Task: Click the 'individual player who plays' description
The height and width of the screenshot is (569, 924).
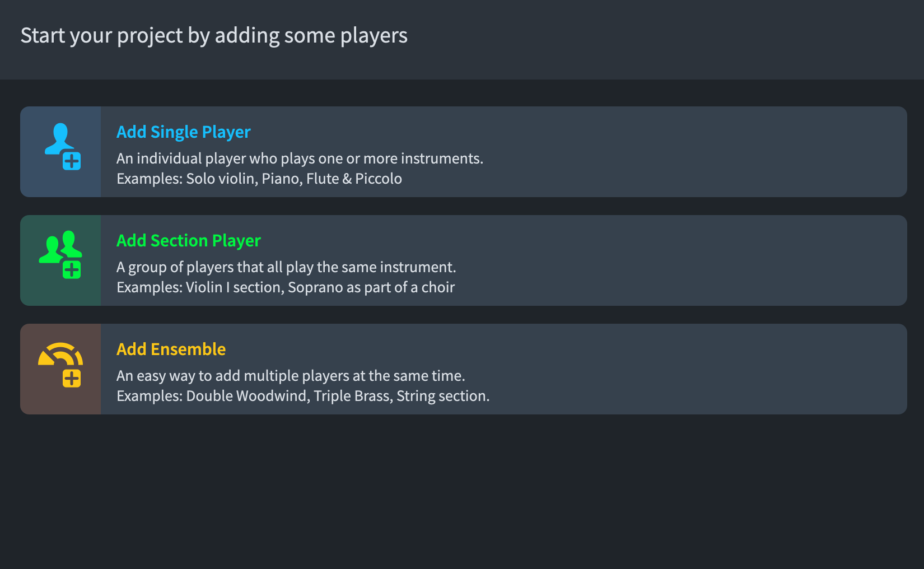Action: coord(300,158)
